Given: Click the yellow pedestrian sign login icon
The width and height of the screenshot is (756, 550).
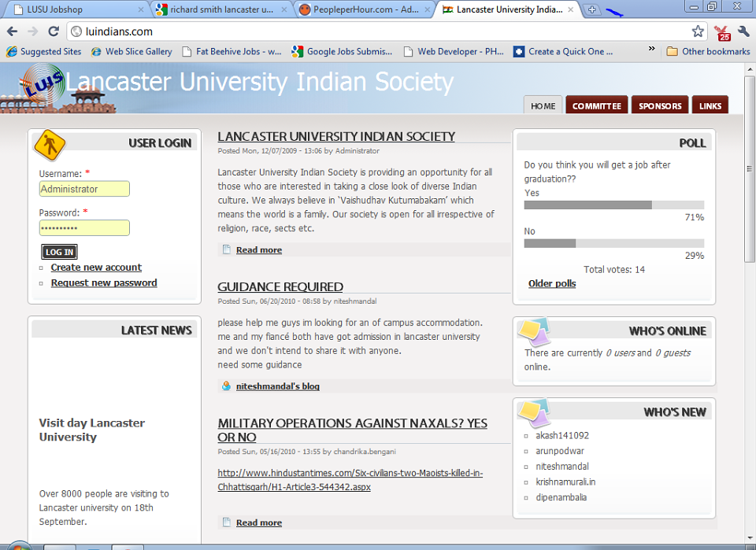Looking at the screenshot, I should tap(49, 145).
